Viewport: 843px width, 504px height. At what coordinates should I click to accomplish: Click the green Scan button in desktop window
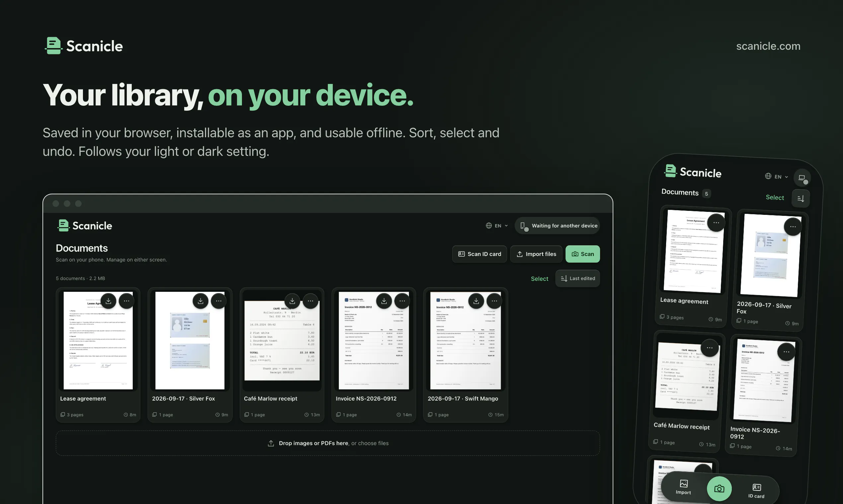(x=582, y=254)
